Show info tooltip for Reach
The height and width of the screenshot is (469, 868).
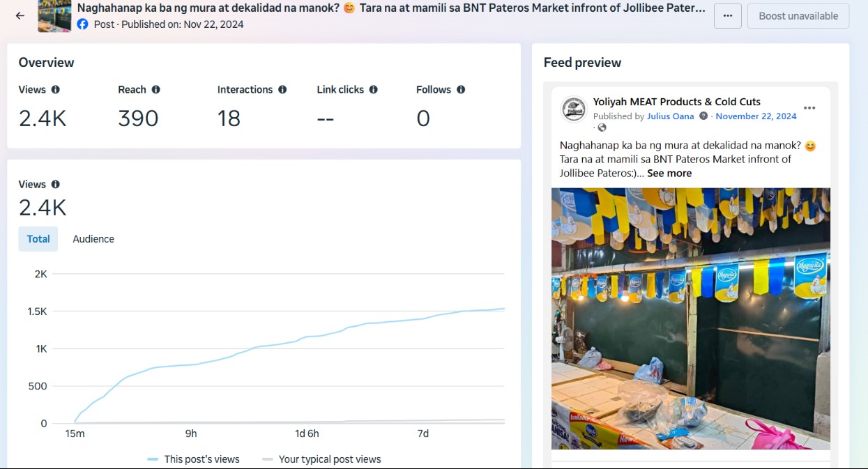coord(156,90)
